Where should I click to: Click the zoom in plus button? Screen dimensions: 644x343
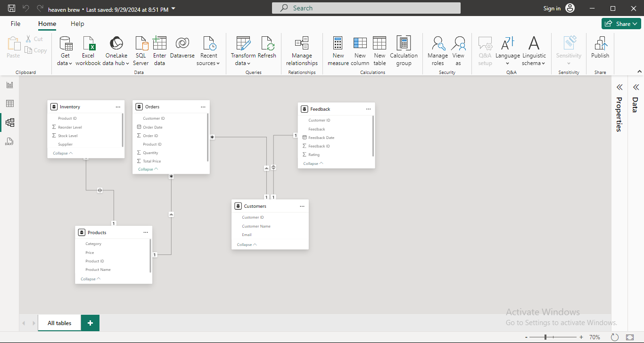click(x=581, y=337)
